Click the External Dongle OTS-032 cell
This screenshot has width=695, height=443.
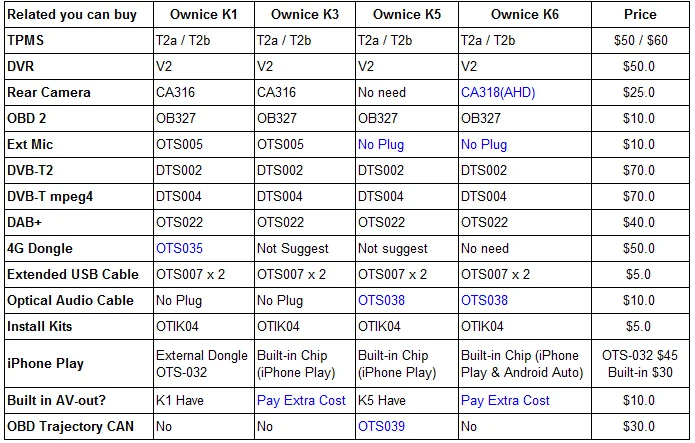point(202,364)
